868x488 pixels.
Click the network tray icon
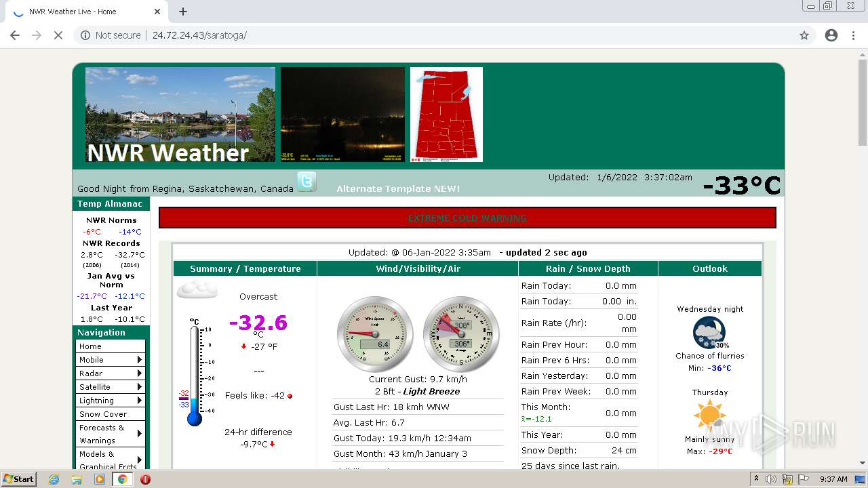pos(787,479)
